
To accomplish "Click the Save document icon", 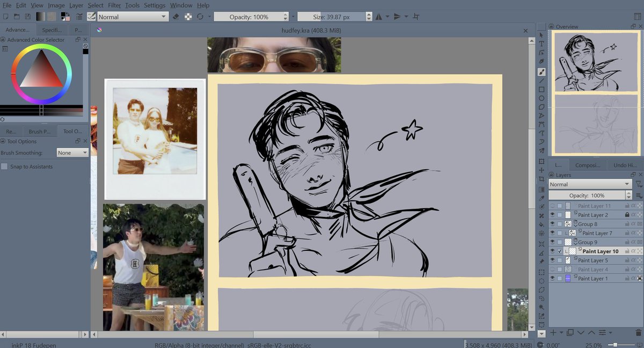I will [27, 17].
